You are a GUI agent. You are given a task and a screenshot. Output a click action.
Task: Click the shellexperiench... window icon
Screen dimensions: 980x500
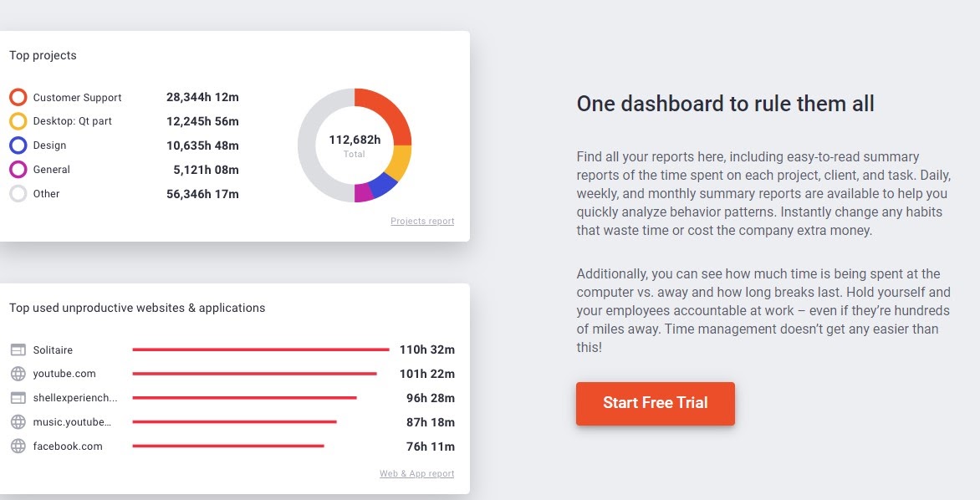18,398
